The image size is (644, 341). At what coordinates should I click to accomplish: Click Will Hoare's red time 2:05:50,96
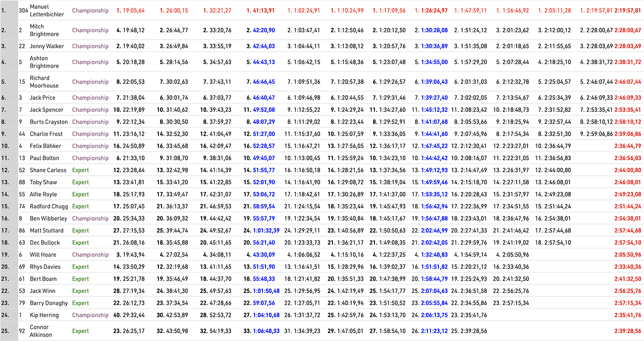coord(627,255)
